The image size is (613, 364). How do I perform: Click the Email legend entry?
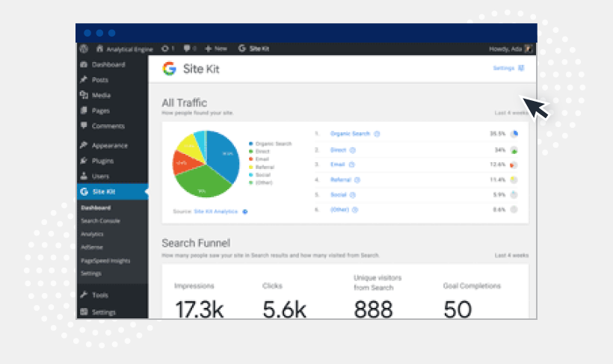pyautogui.click(x=259, y=159)
